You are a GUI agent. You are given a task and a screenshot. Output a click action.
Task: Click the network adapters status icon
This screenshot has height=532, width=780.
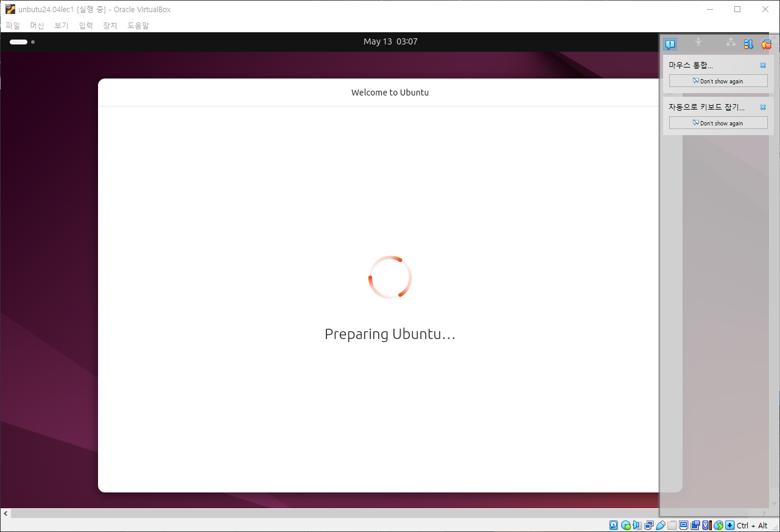tap(648, 525)
